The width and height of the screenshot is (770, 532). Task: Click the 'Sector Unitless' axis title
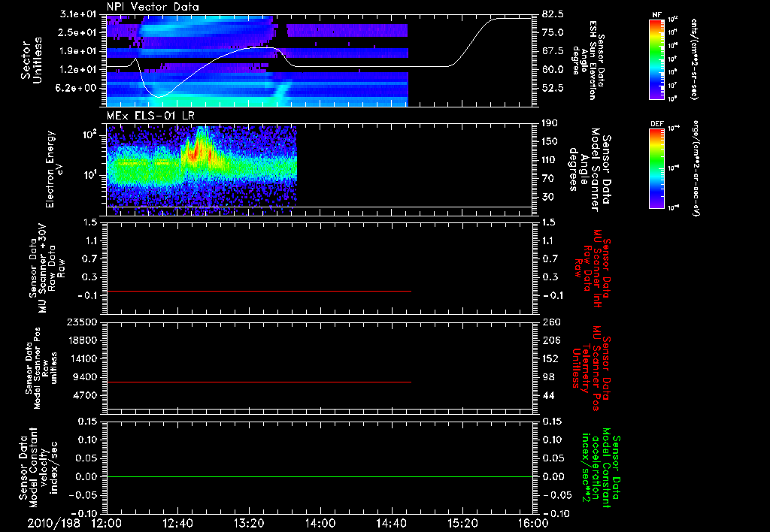coord(32,60)
